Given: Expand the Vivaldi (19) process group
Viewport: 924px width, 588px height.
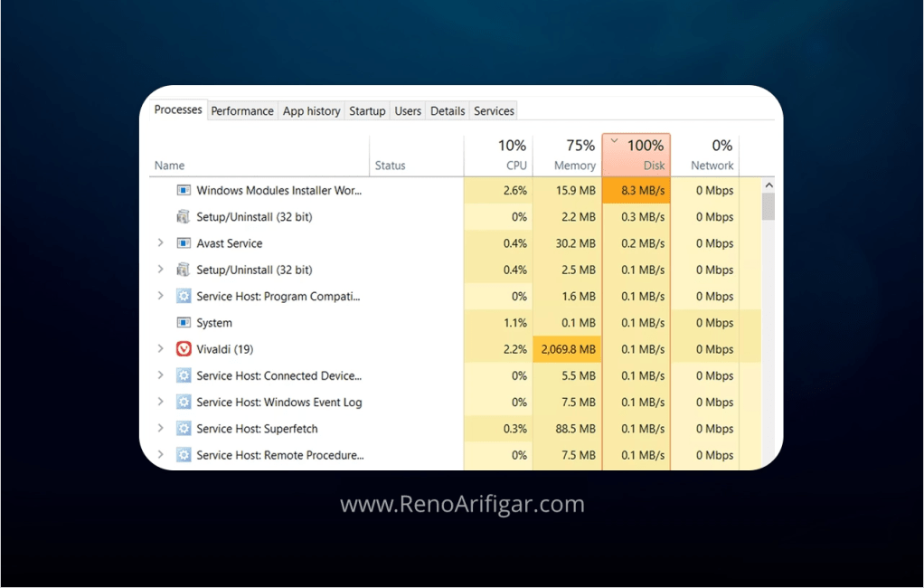Looking at the screenshot, I should [x=161, y=348].
